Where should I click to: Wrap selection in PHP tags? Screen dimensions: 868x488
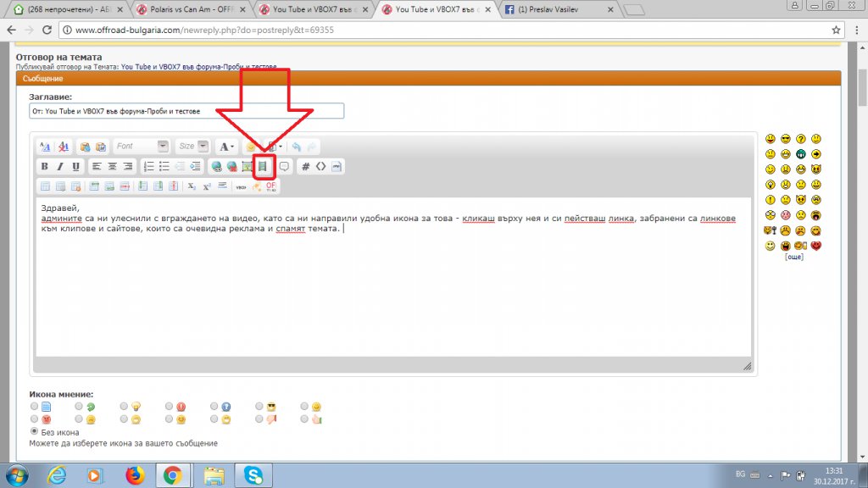[337, 166]
